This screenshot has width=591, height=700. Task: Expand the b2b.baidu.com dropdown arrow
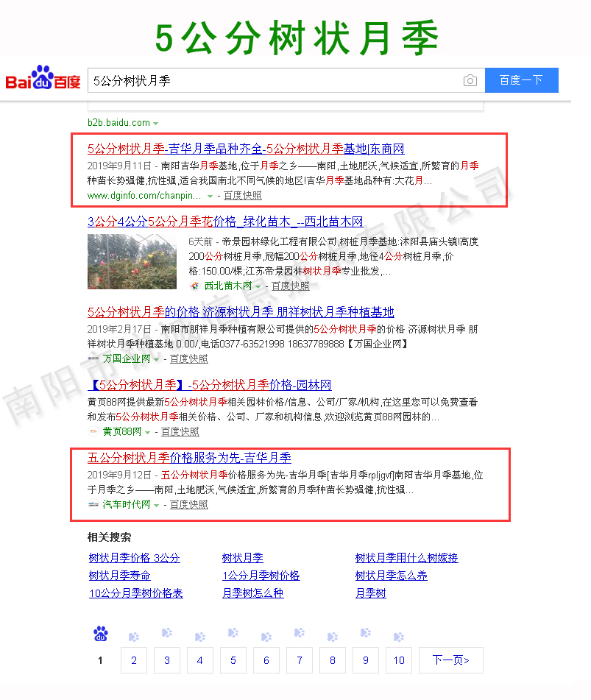(155, 123)
